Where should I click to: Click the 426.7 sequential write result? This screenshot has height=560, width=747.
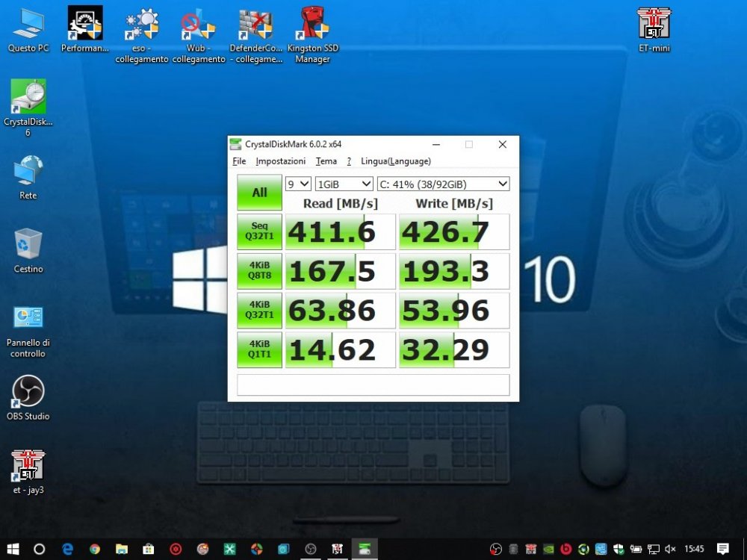click(454, 231)
